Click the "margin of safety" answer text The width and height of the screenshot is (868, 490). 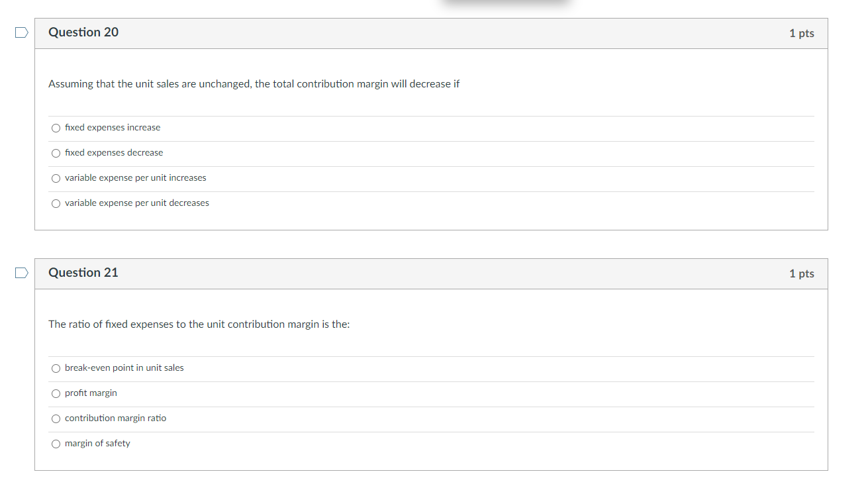[x=97, y=443]
